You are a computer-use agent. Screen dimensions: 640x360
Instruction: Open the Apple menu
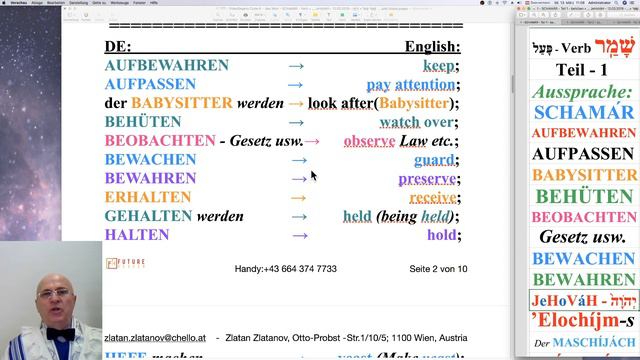pos(4,2)
